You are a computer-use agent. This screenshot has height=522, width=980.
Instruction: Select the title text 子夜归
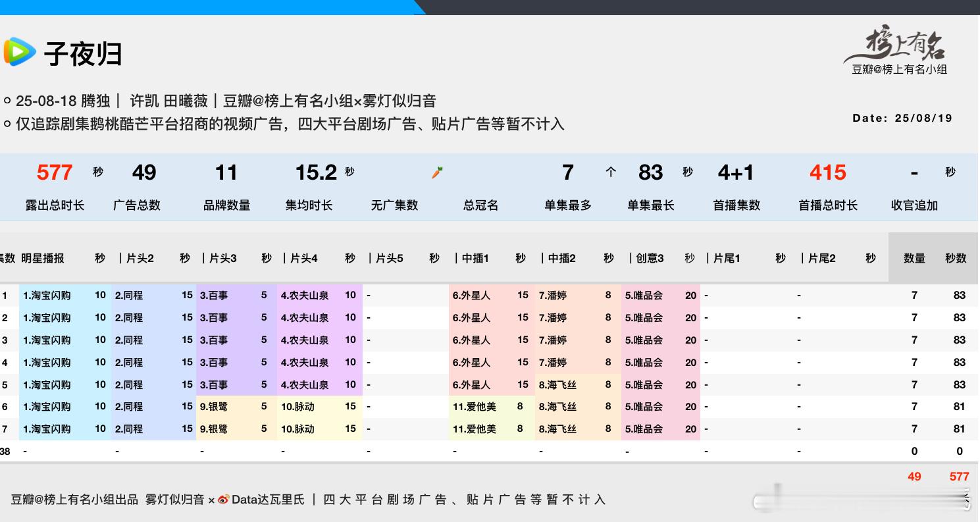[x=83, y=53]
